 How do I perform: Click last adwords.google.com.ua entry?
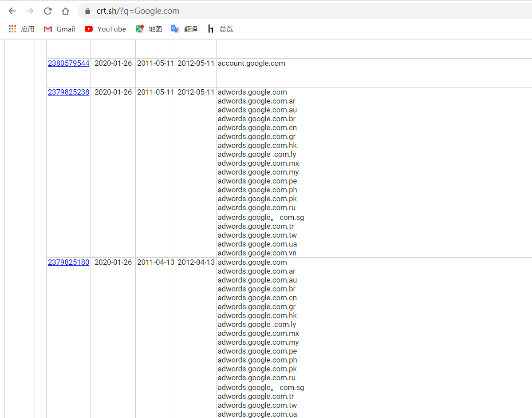pyautogui.click(x=257, y=414)
